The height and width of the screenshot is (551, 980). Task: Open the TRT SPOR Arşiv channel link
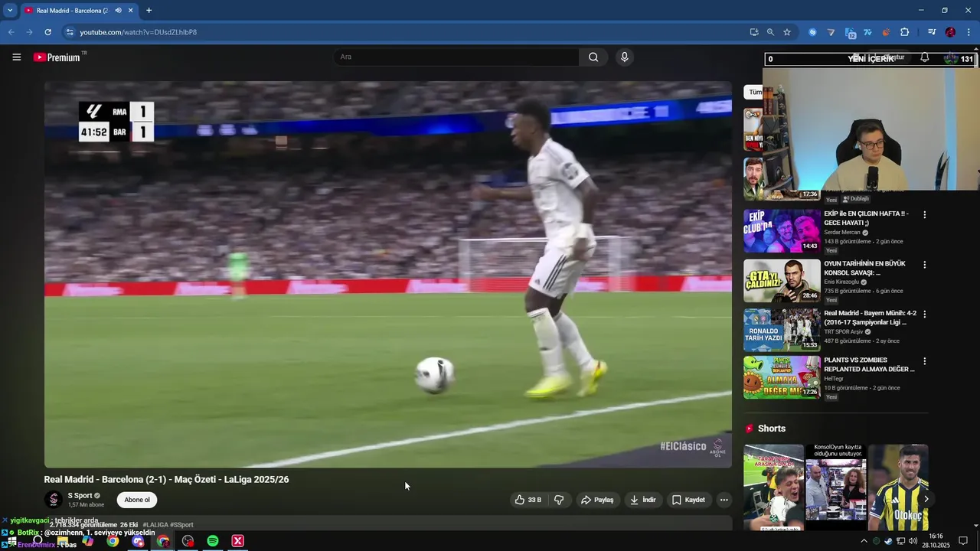click(843, 331)
